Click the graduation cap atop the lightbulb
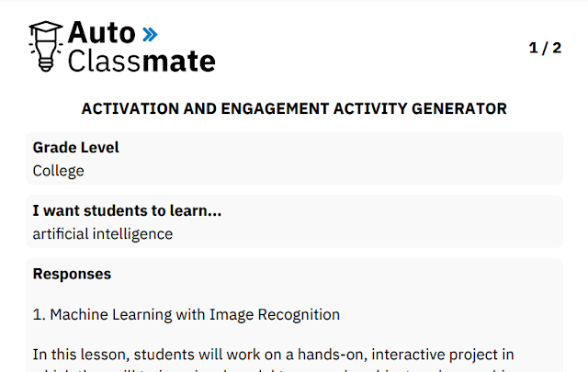 pos(46,28)
